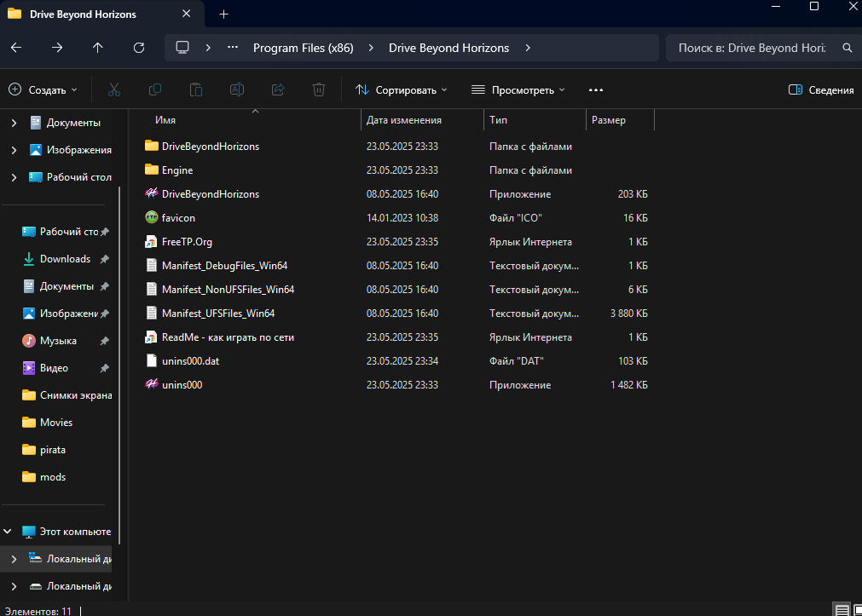Screen dimensions: 862x616
Task: Open the more options ellipsis menu
Action: [596, 89]
